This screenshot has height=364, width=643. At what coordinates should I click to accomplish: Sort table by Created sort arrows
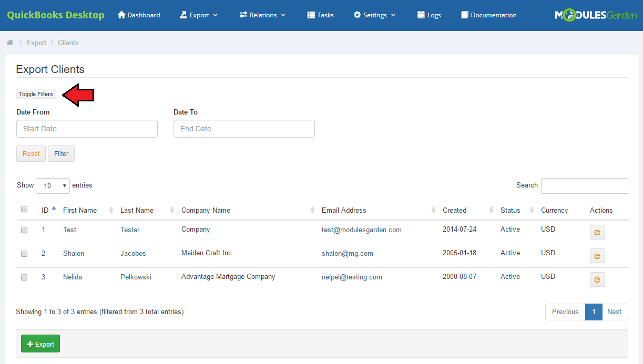492,210
